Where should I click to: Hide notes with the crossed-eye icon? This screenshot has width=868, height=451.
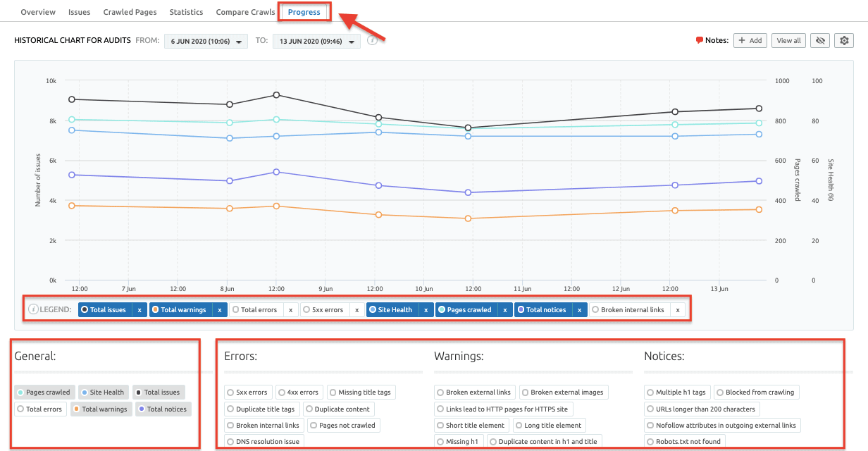tap(820, 41)
